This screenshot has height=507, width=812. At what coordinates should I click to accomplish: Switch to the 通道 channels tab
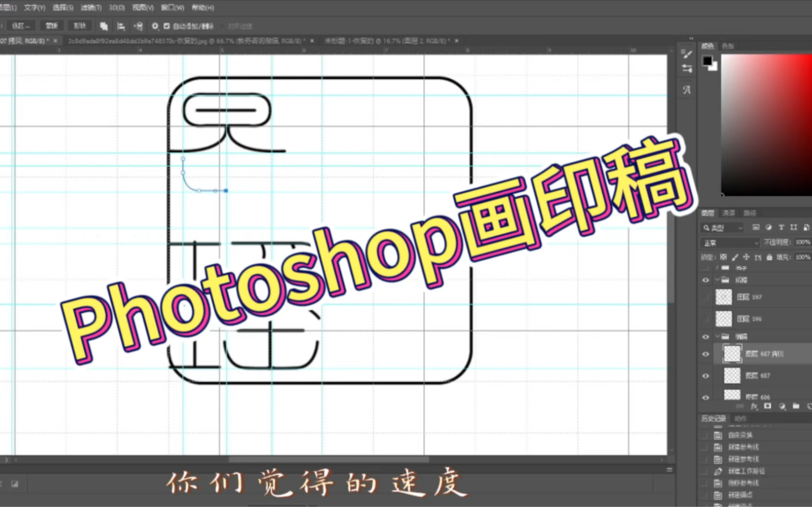pos(728,213)
